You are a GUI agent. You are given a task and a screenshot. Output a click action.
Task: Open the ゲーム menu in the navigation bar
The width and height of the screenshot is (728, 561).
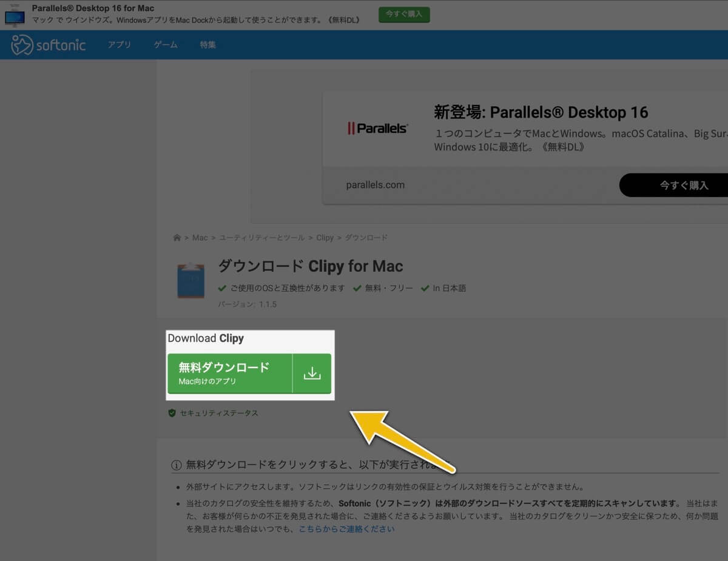tap(166, 45)
